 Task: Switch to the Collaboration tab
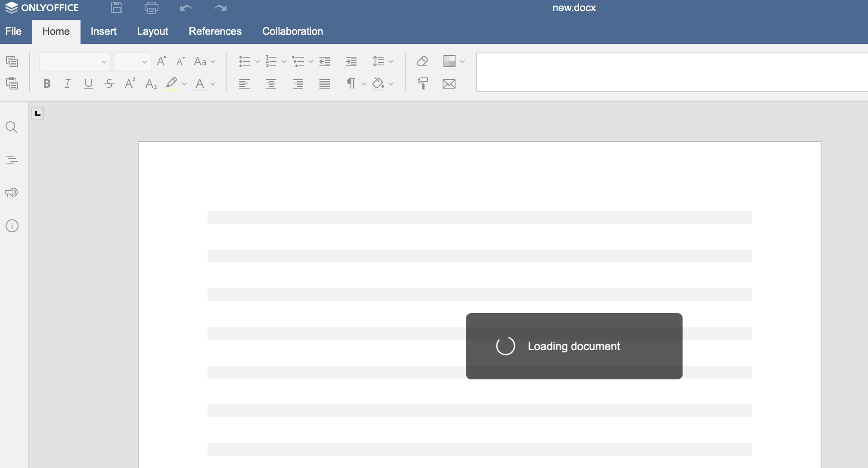[x=292, y=31]
